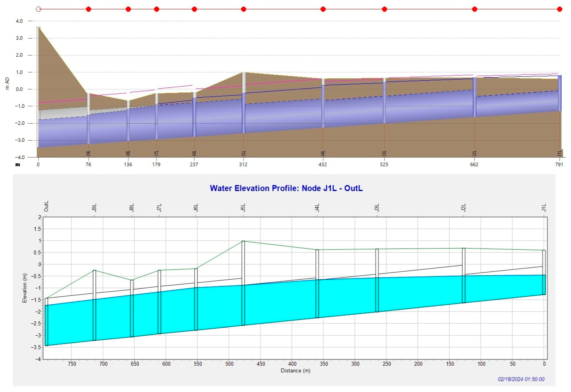Click the hollow outfall node circle
Image resolution: width=571 pixels, height=392 pixels.
(39, 9)
